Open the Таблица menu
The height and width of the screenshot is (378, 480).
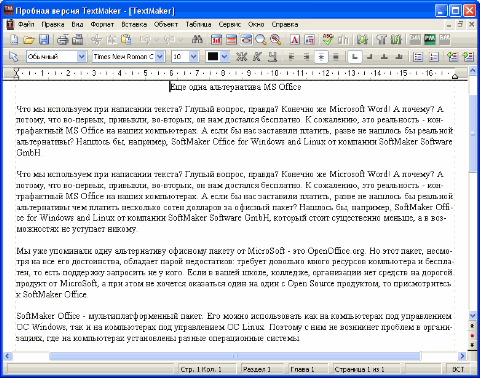click(x=198, y=24)
